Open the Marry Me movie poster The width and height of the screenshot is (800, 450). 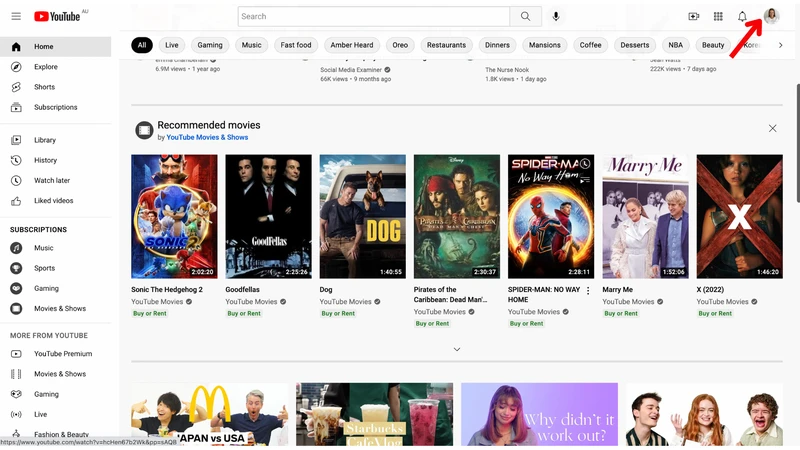click(645, 216)
